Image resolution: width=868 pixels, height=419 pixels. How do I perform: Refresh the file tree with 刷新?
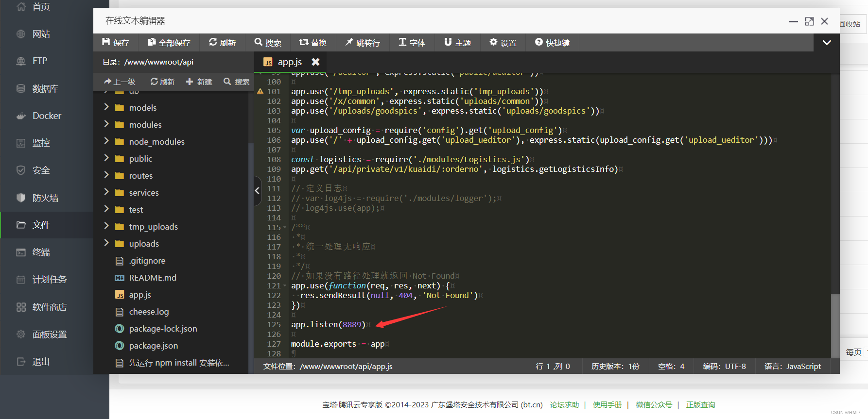point(162,82)
